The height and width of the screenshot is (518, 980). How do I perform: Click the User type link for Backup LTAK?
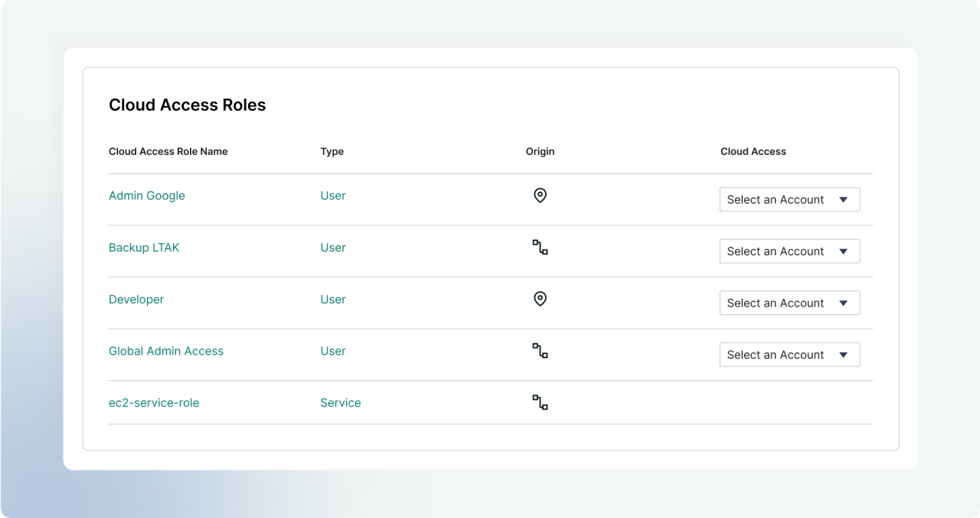pos(332,248)
